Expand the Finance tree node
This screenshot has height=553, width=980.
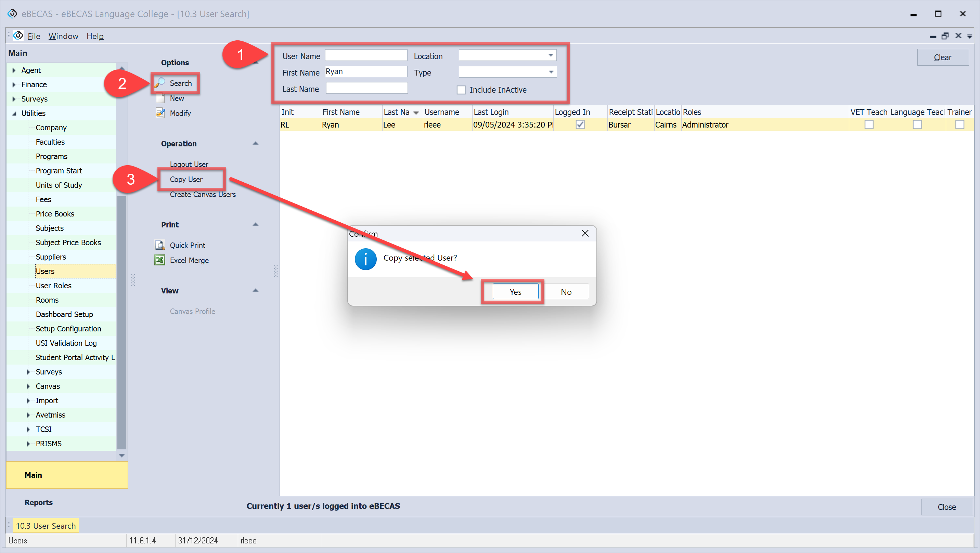[14, 84]
